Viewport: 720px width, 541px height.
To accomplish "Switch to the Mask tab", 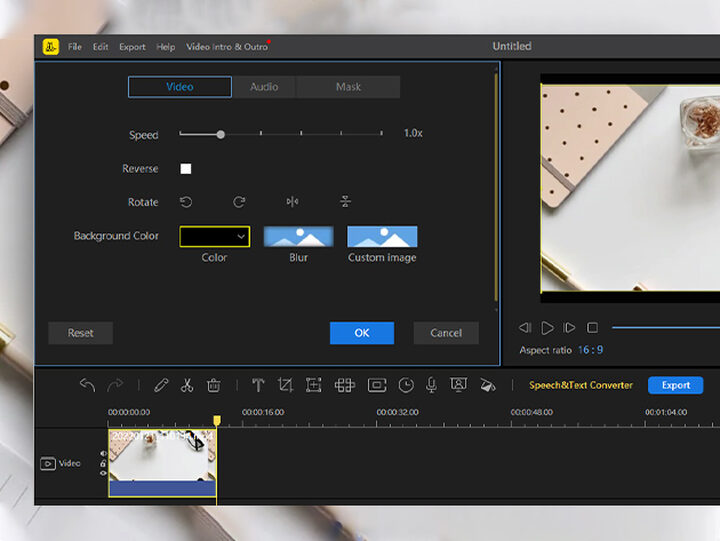I will [x=348, y=87].
